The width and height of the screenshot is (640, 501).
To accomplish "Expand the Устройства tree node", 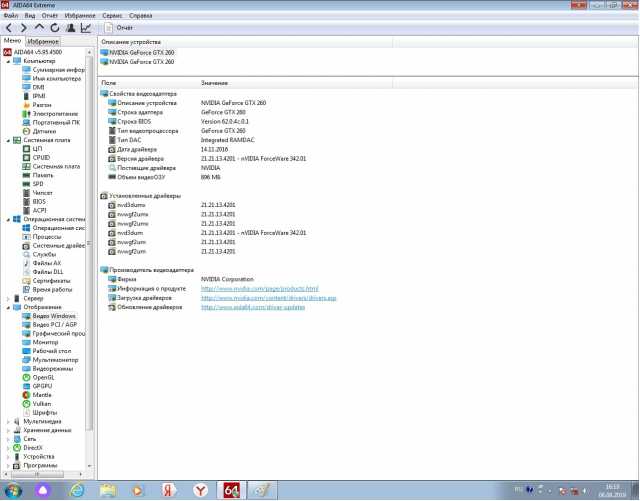I will 8,456.
